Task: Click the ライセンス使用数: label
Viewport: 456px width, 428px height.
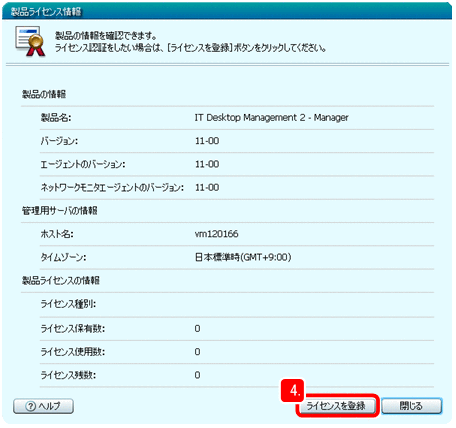Action: (72, 352)
